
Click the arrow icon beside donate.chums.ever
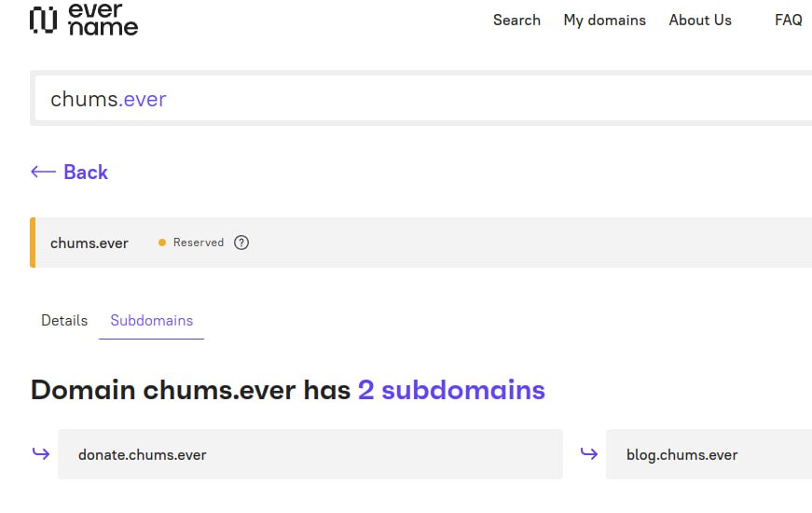point(41,454)
